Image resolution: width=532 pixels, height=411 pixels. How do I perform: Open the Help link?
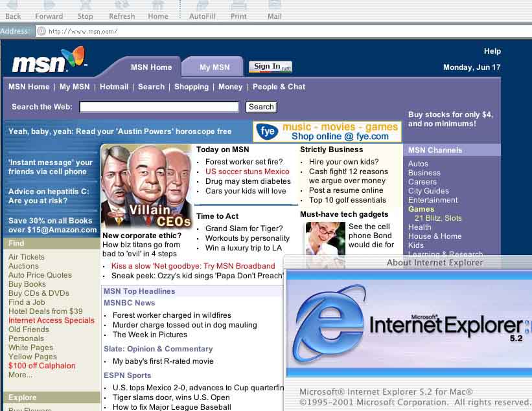(492, 51)
